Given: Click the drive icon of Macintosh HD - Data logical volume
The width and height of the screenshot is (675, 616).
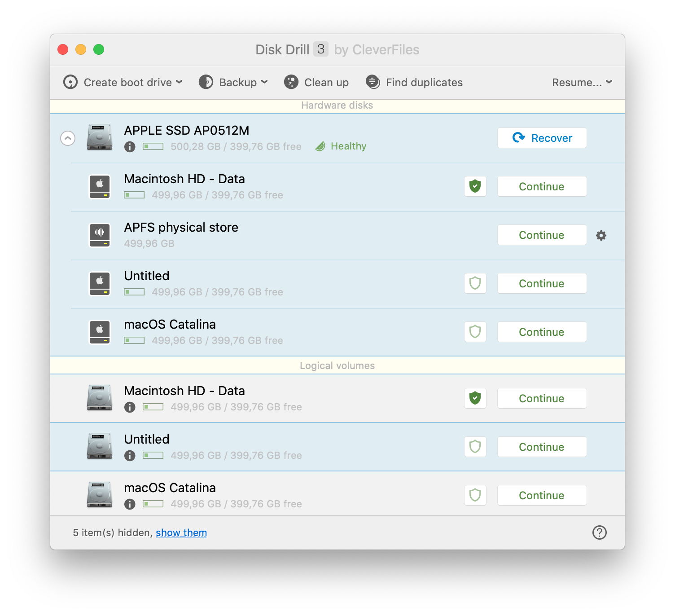Looking at the screenshot, I should click(x=100, y=398).
